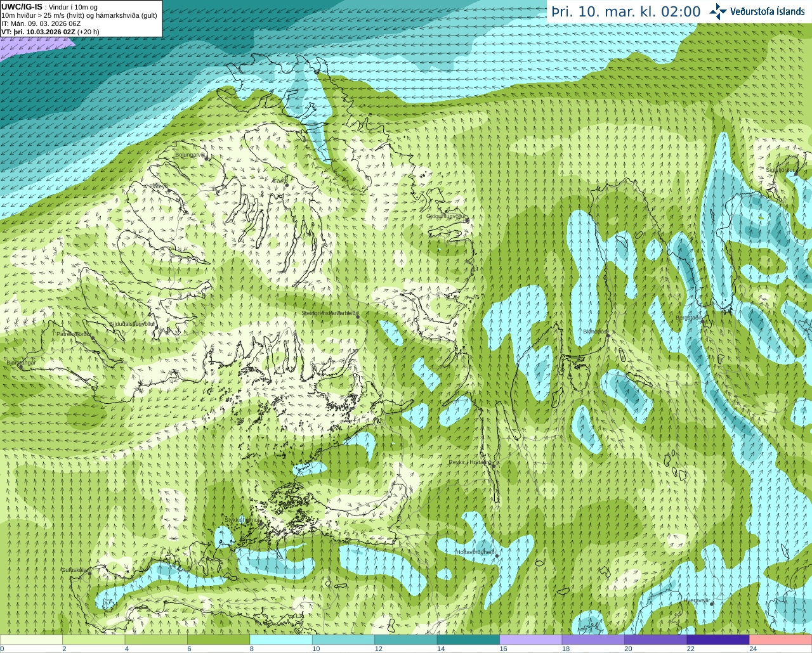Select the pink above-24 m/s legend swatch
The height and width of the screenshot is (653, 812).
point(781,640)
